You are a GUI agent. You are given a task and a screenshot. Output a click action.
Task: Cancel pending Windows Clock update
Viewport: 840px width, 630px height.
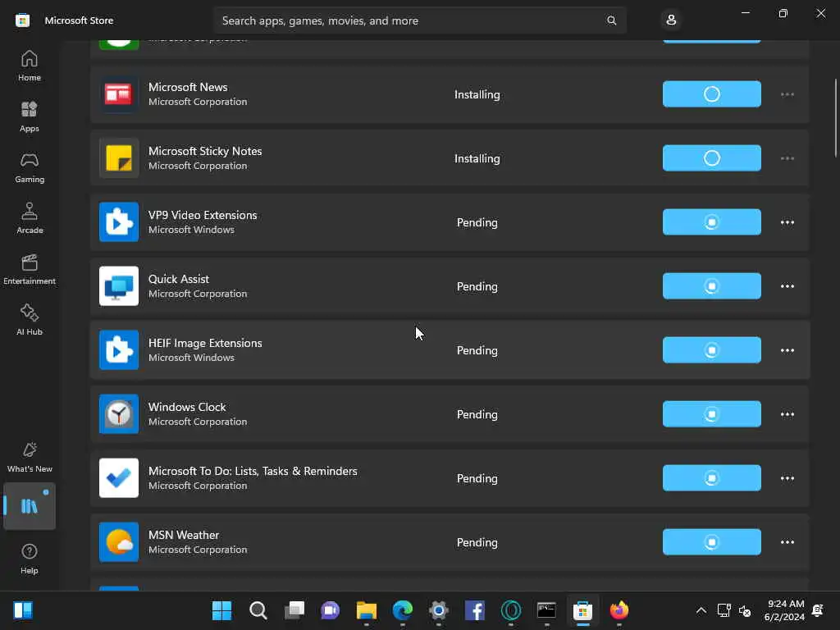(711, 414)
